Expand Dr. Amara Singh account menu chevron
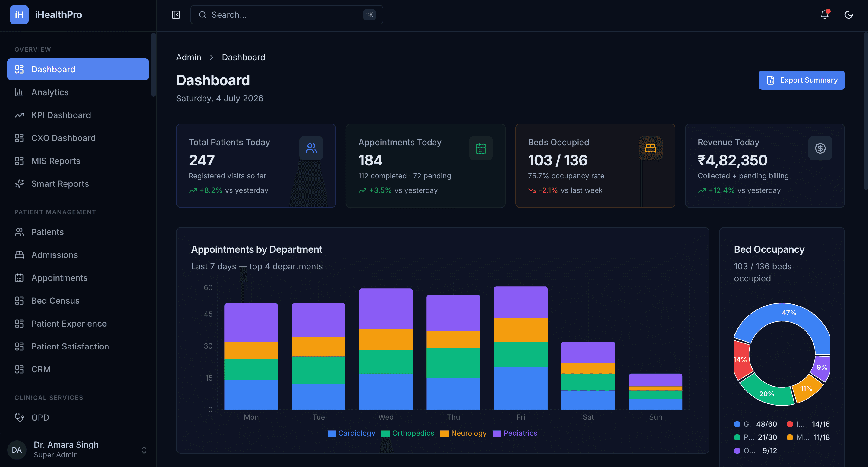868x467 pixels. tap(144, 450)
